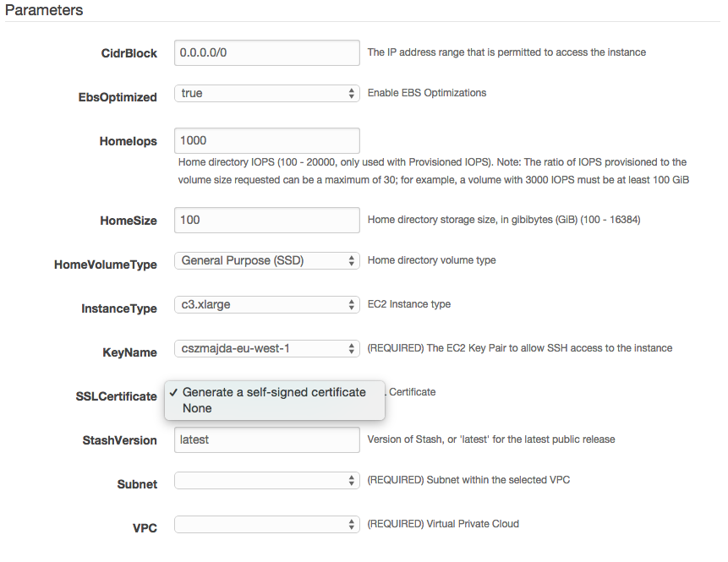The height and width of the screenshot is (562, 728).
Task: Expand the InstanceType c3.xlarge dropdown
Action: pyautogui.click(x=267, y=304)
